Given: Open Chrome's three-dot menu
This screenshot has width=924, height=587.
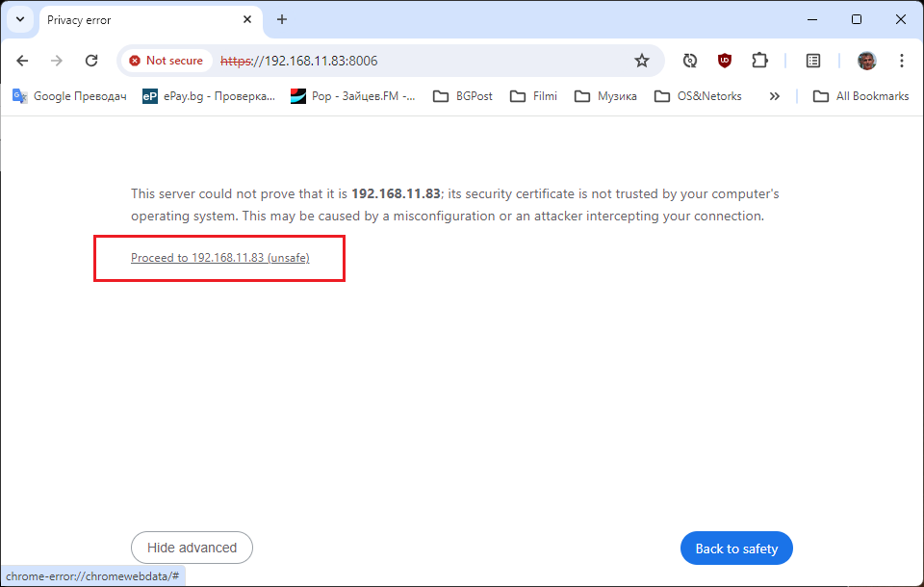Looking at the screenshot, I should pos(902,61).
